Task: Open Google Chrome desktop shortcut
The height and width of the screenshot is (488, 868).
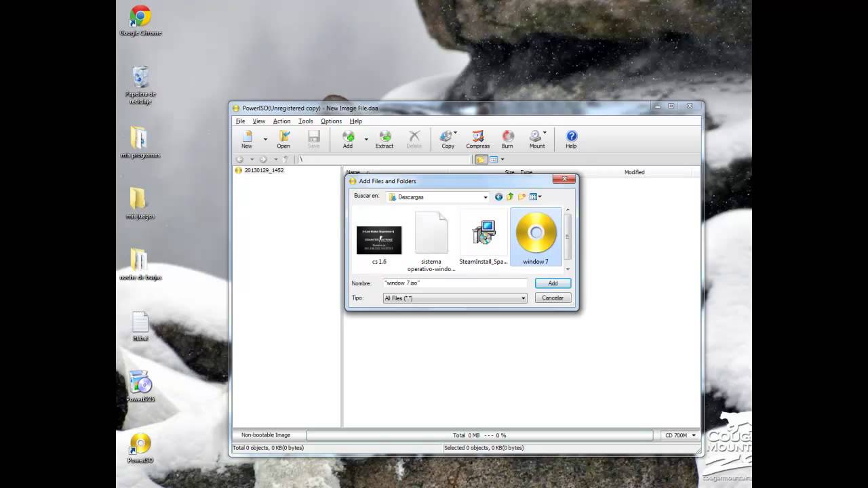Action: (140, 21)
